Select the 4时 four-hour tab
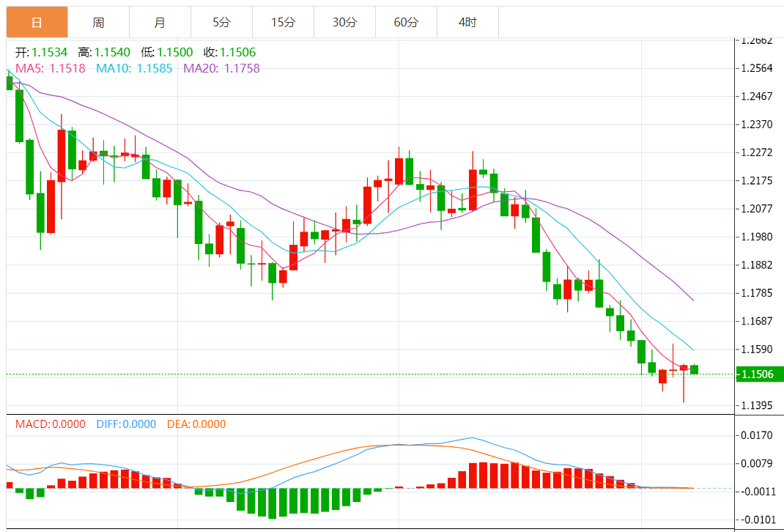Screen dimensions: 784x532 [467, 22]
